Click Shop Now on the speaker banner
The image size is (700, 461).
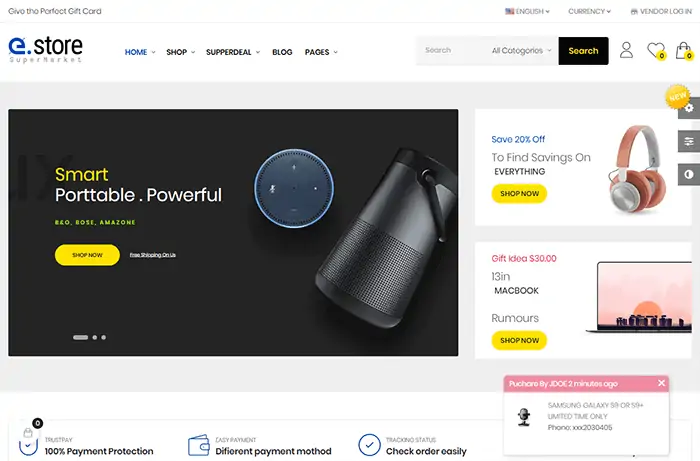click(x=87, y=255)
